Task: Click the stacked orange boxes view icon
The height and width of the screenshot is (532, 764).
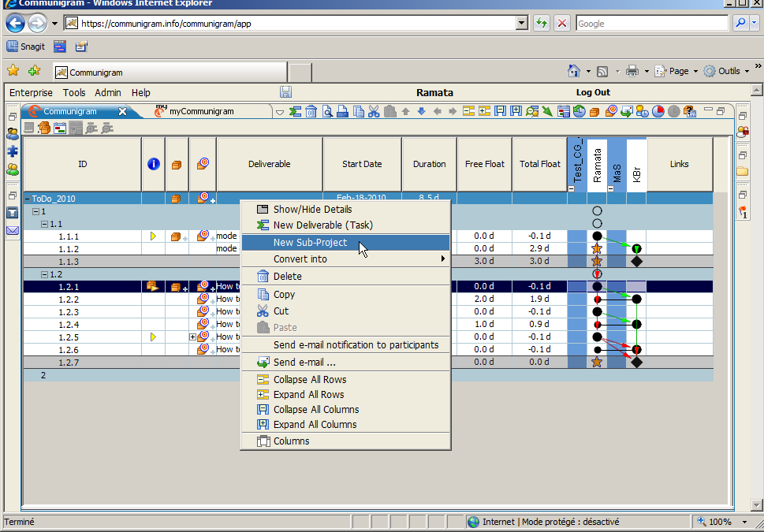Action: 44,128
